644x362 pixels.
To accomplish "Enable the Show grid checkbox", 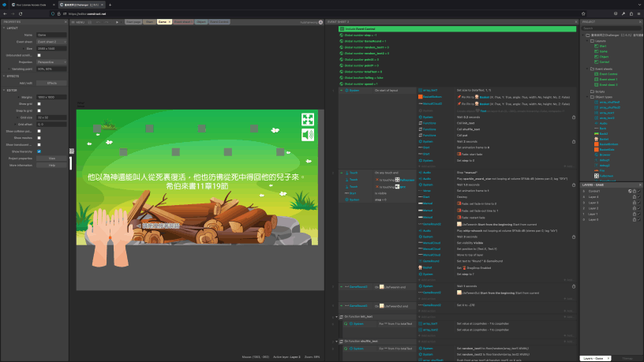I will coord(39,103).
